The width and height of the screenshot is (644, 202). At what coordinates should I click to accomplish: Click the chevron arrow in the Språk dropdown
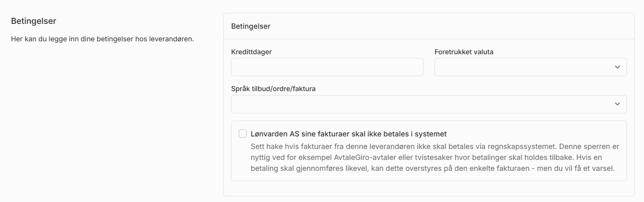617,104
